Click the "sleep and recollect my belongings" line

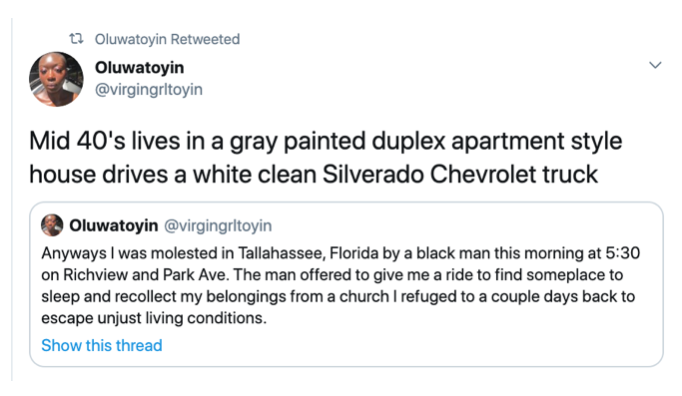338,296
